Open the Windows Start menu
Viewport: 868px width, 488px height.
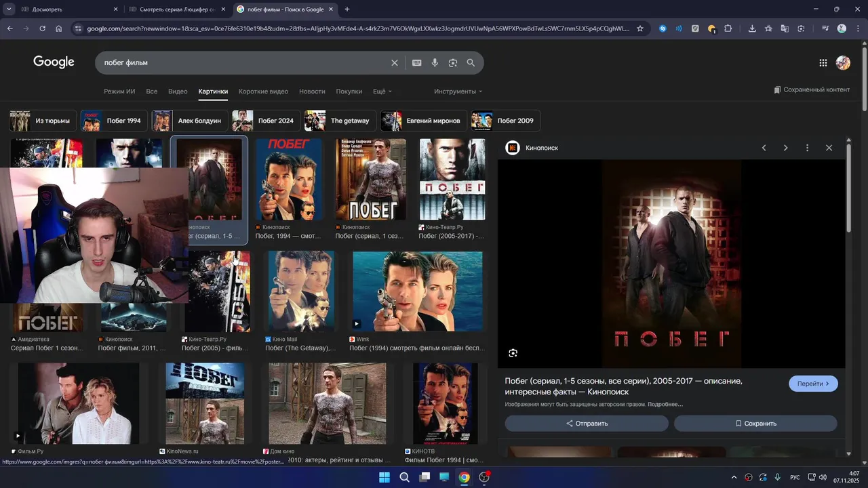[x=384, y=477]
